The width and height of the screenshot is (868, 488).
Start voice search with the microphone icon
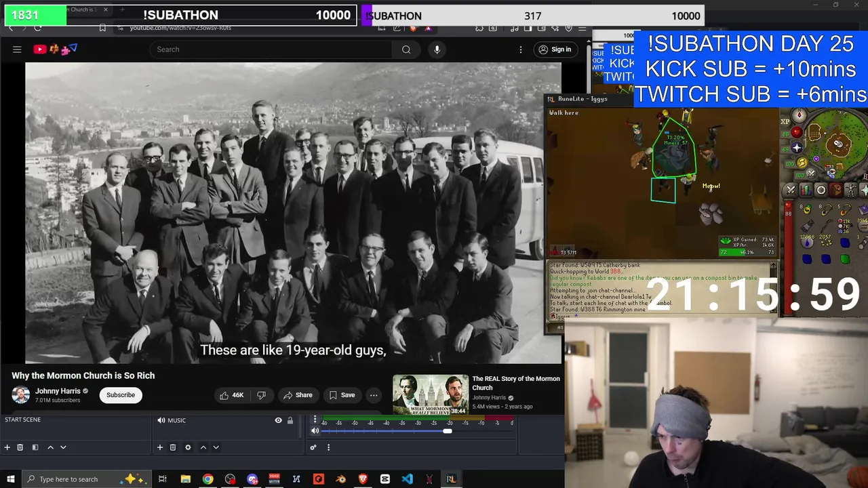click(x=437, y=49)
